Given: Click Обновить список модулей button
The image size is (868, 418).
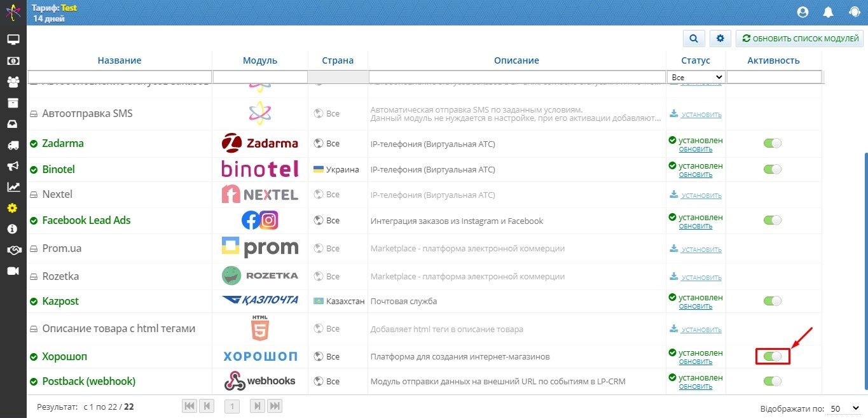Looking at the screenshot, I should click(800, 39).
